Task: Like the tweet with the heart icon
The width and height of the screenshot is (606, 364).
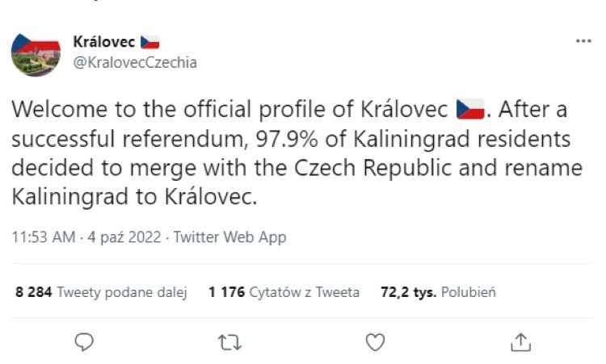Action: tap(375, 342)
